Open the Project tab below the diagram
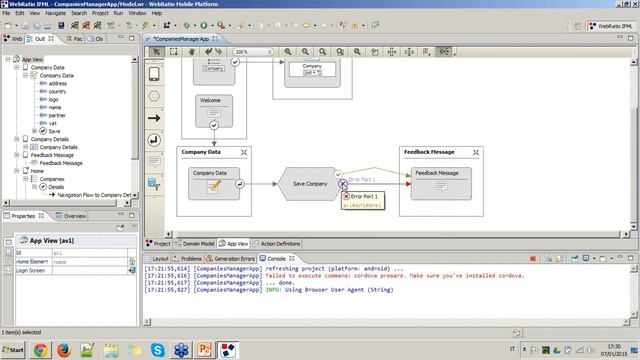 [x=158, y=244]
